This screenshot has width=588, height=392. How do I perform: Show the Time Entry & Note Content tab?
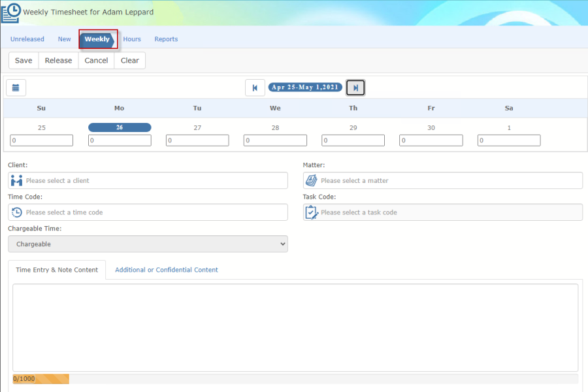click(57, 270)
